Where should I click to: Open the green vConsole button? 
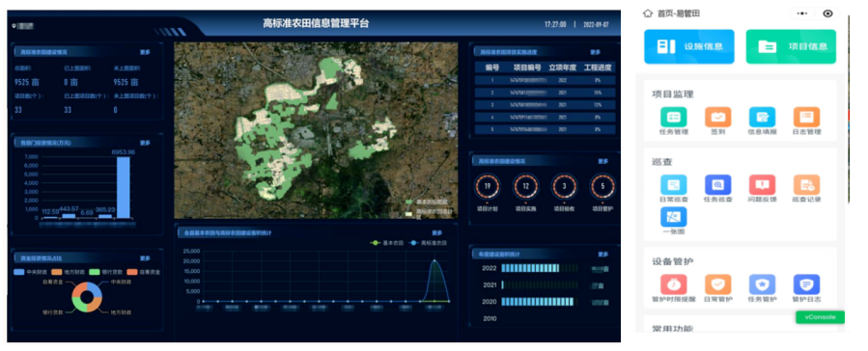tap(820, 317)
